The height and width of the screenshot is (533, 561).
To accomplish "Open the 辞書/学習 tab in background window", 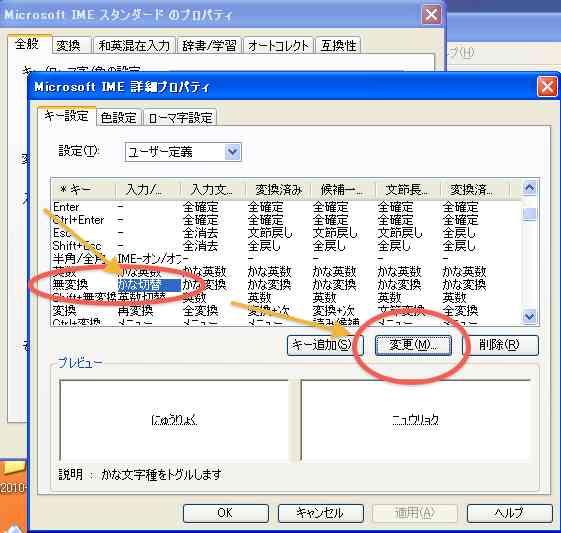I will tap(209, 45).
